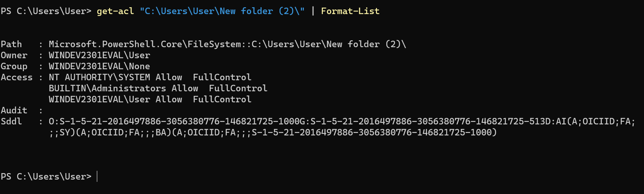Click the WINDEV2301EVAL\User Allow FullControl line
This screenshot has width=644, height=194.
[150, 99]
